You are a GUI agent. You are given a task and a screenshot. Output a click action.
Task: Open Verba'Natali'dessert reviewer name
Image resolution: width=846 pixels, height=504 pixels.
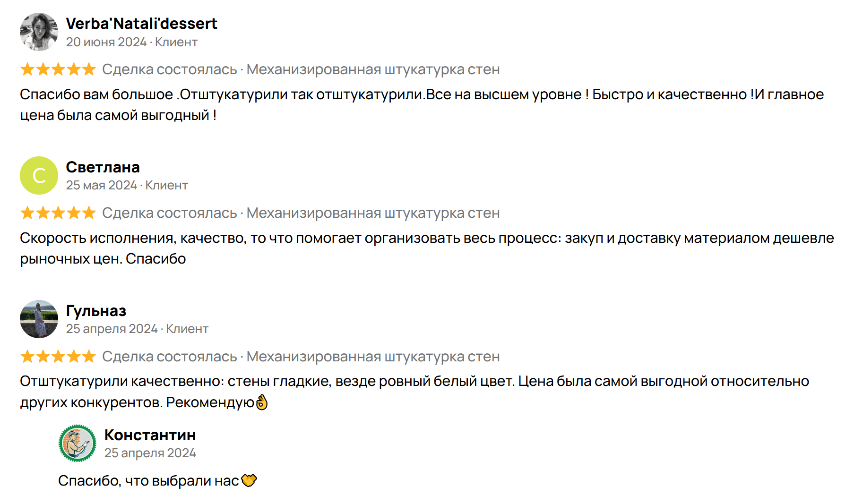pos(141,24)
